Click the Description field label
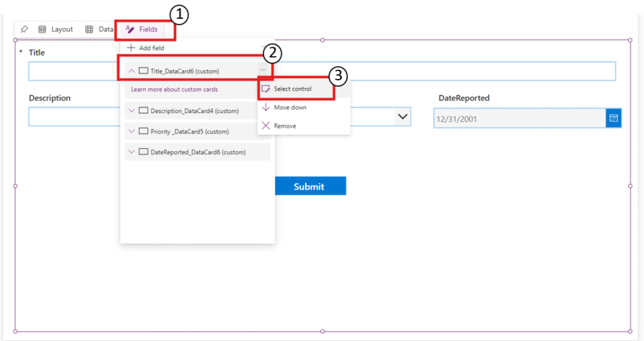This screenshot has width=644, height=341. click(x=50, y=98)
